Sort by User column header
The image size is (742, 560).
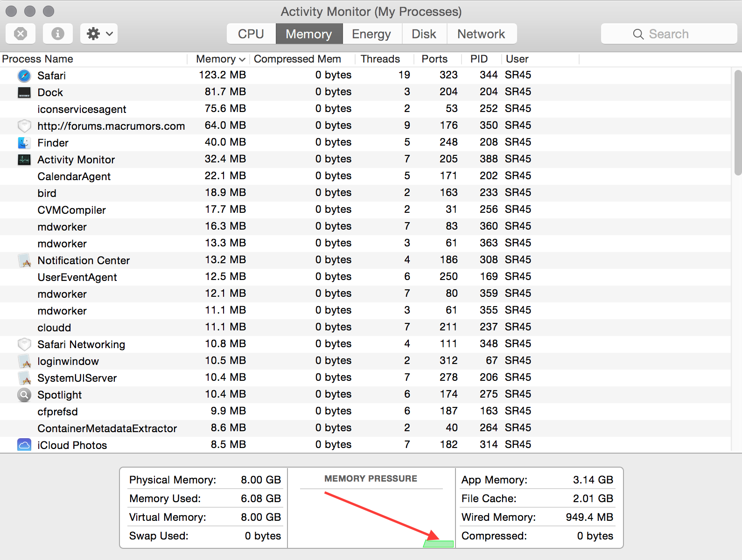(x=540, y=59)
